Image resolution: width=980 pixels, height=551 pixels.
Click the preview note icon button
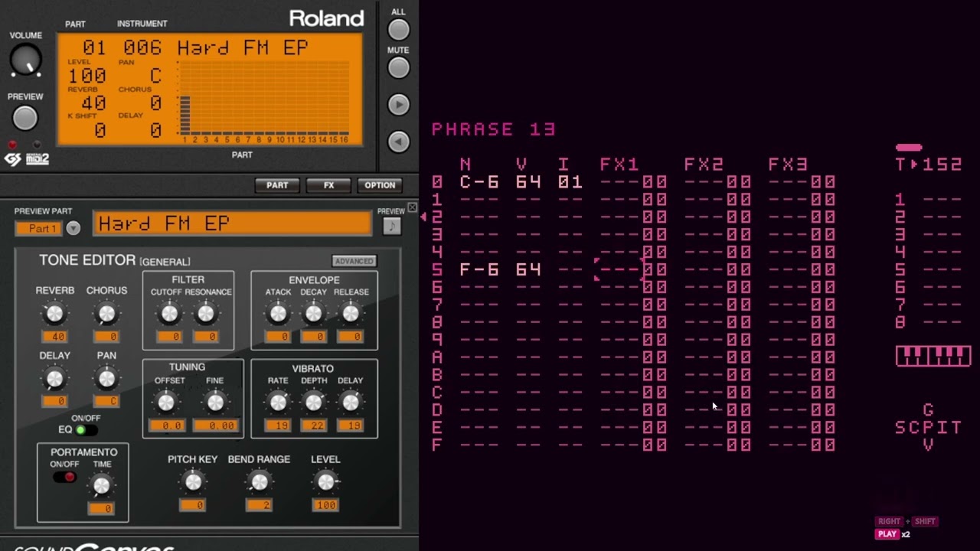(x=392, y=226)
